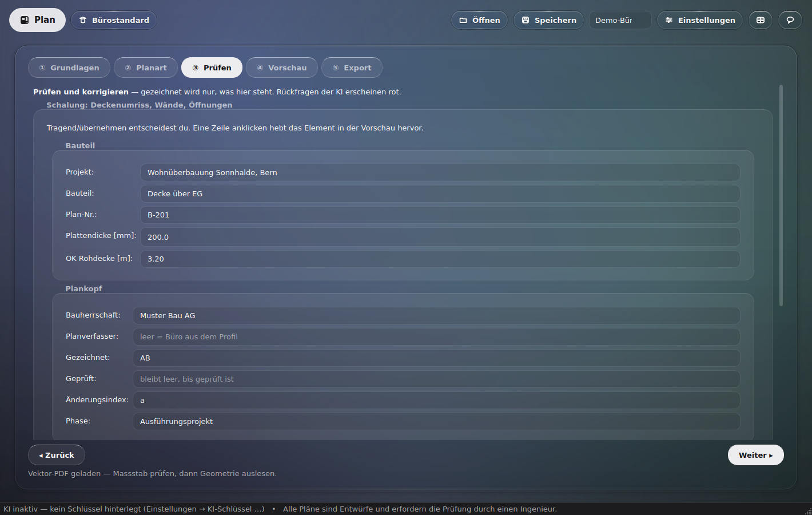Click the Öffnen button
The image size is (812, 515).
[479, 20]
